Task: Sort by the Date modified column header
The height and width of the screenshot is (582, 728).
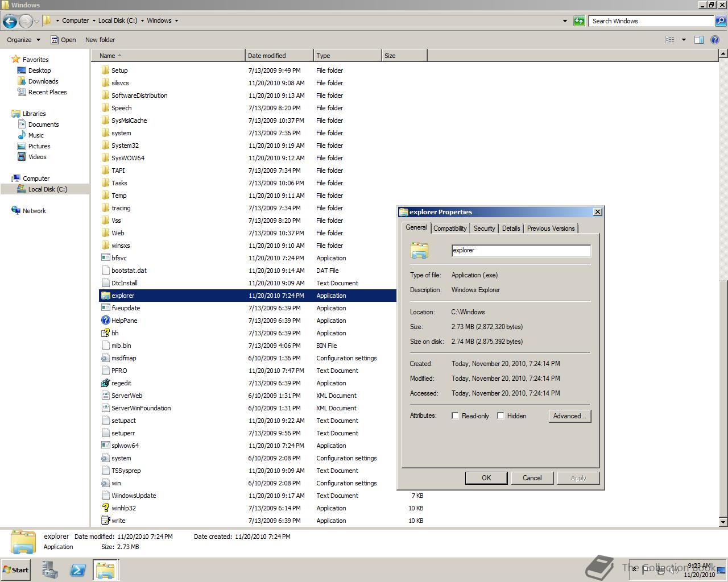Action: point(279,56)
